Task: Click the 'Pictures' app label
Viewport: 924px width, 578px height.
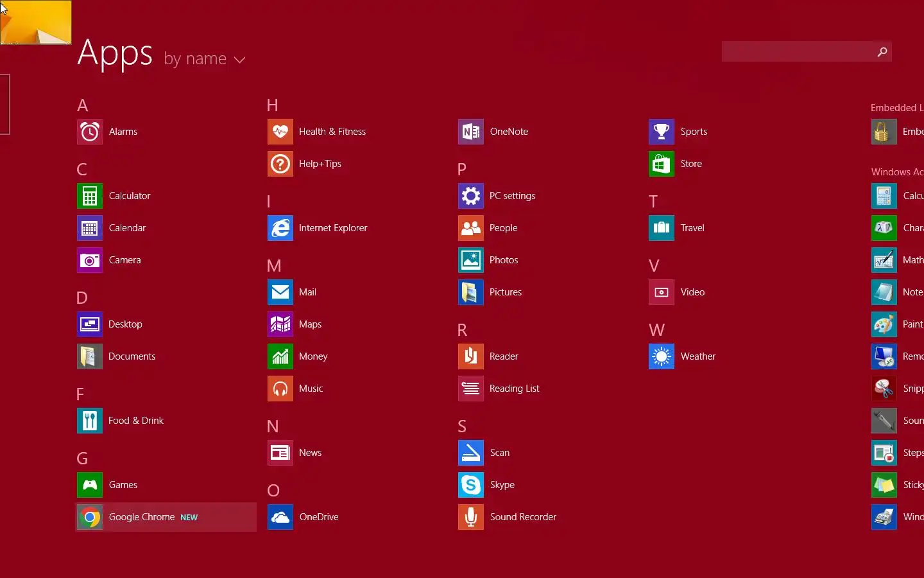Action: coord(506,292)
